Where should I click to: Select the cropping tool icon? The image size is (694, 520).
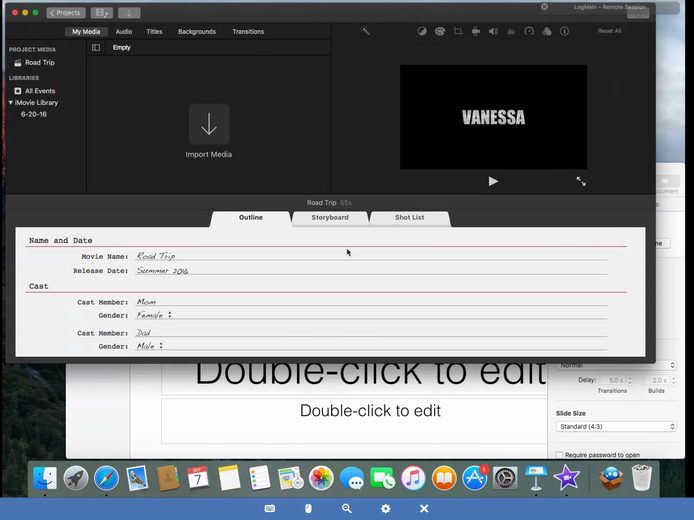pos(458,31)
